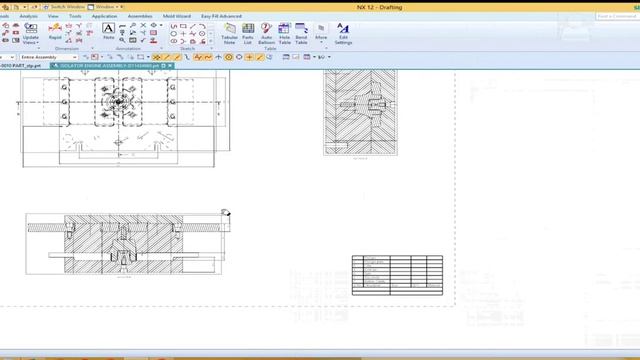The image size is (640, 360).
Task: Insert a Tabular Note
Action: click(x=229, y=33)
